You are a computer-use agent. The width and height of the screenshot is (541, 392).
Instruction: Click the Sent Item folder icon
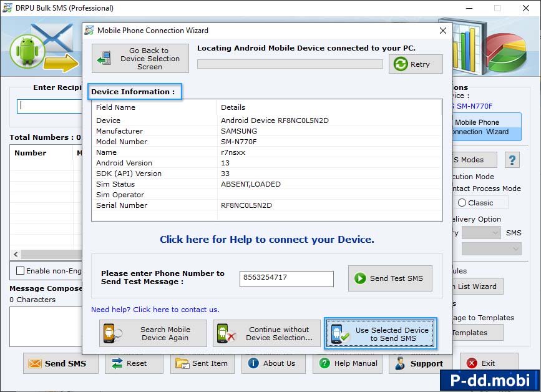(x=182, y=363)
